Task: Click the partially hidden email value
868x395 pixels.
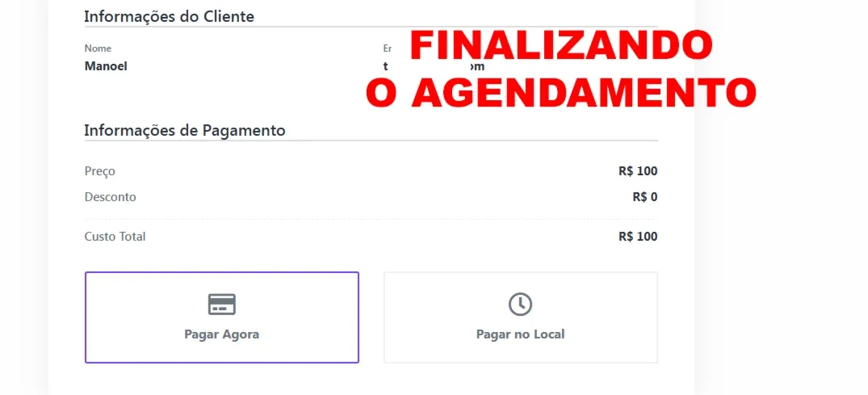Action: click(x=434, y=66)
